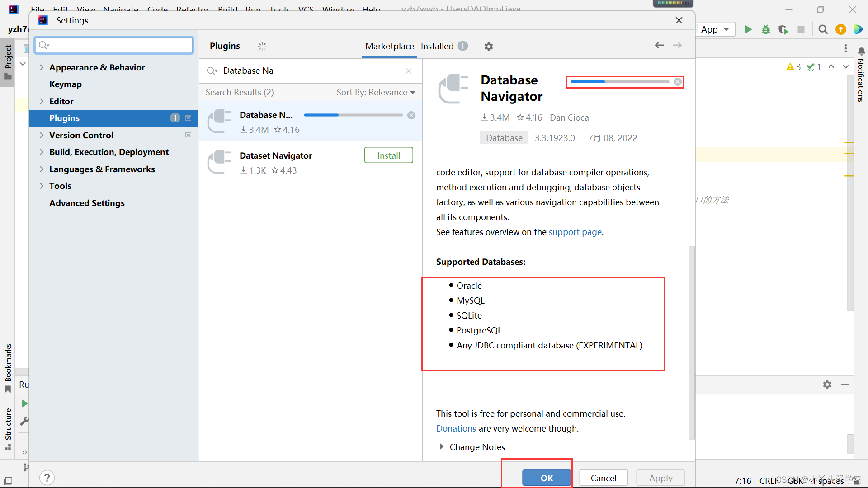868x488 pixels.
Task: Open the Settings help question mark
Action: [47, 478]
